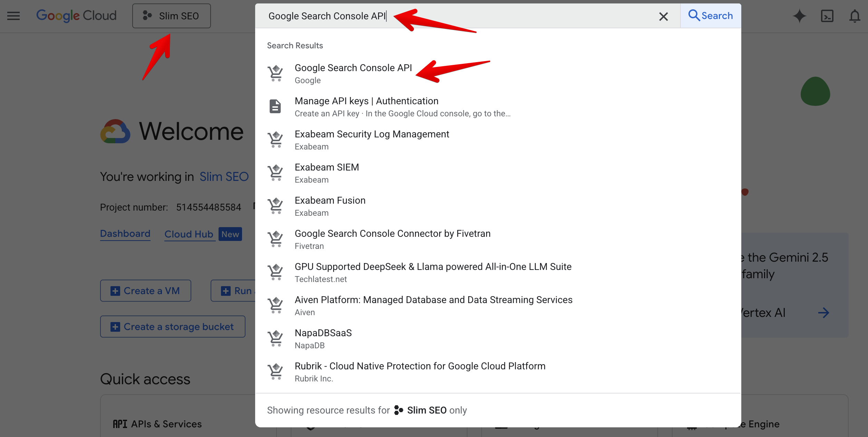Click cart icon beside Fivetran connector
Screen dimensions: 868x437
(276, 239)
